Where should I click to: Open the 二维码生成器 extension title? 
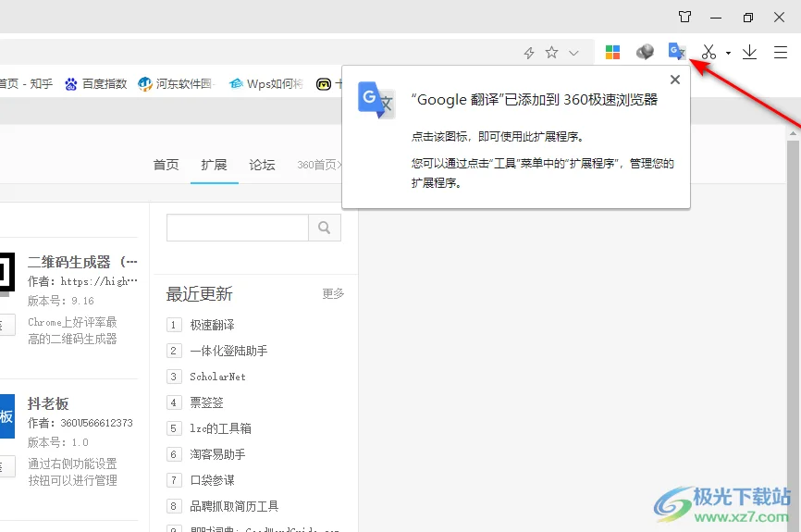(x=82, y=262)
